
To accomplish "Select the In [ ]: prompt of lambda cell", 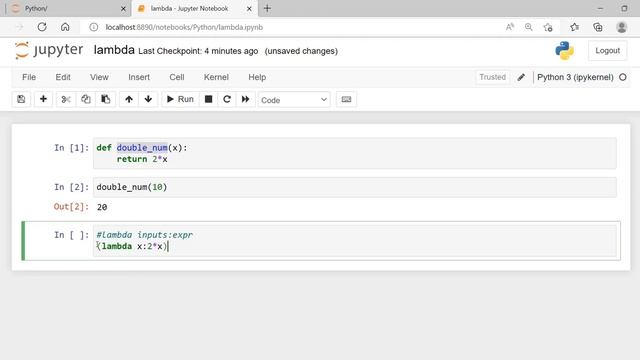I will pos(71,235).
